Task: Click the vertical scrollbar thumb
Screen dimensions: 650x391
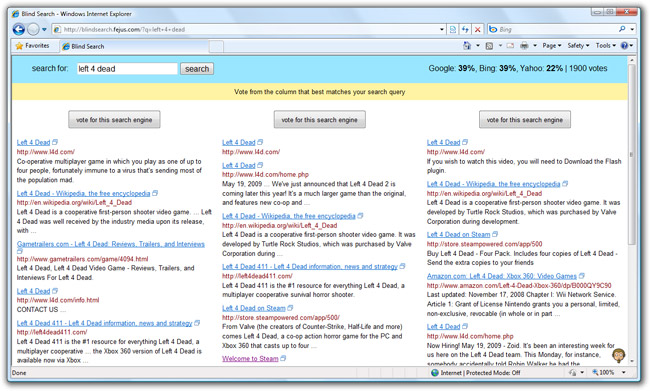Action: [632, 153]
